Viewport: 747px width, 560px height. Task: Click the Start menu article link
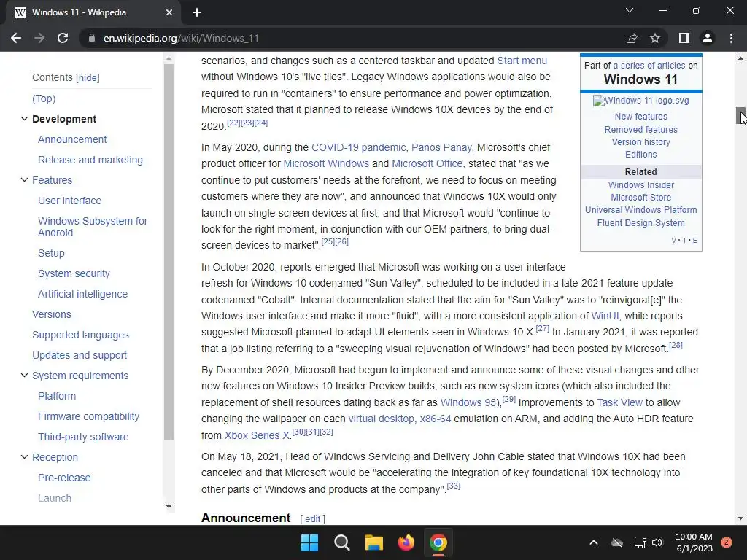522,61
